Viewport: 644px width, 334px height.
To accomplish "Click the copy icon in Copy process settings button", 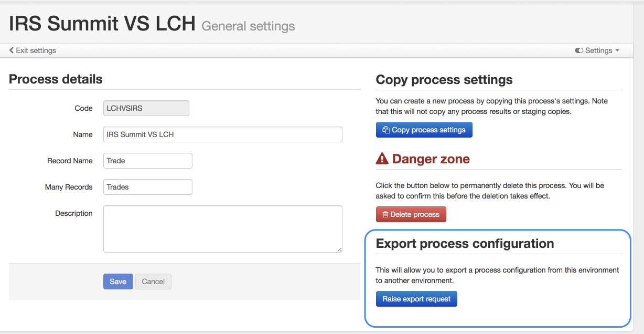I will (x=386, y=130).
